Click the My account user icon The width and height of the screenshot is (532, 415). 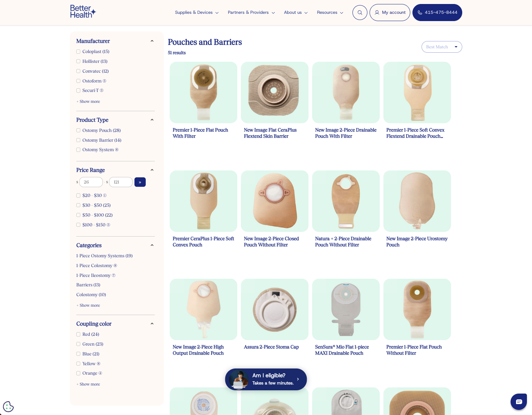tap(377, 12)
